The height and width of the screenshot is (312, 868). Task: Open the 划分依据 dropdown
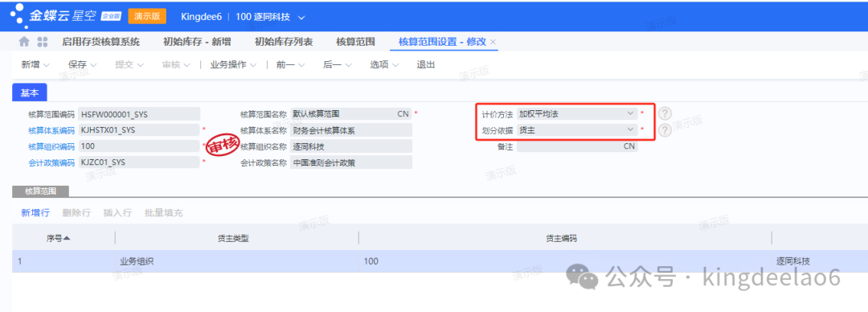click(x=577, y=129)
